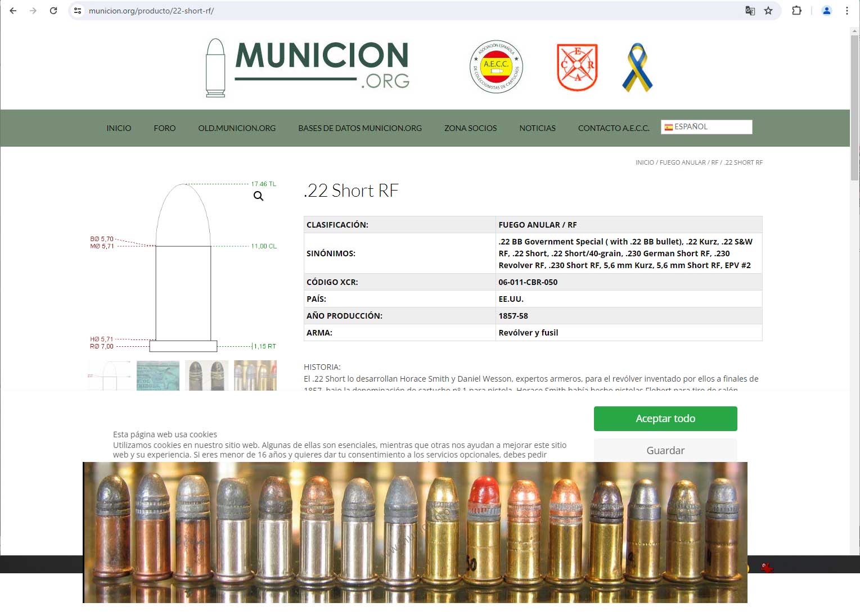Click the A.E.C.C. round logo
The image size is (860, 616).
(496, 66)
